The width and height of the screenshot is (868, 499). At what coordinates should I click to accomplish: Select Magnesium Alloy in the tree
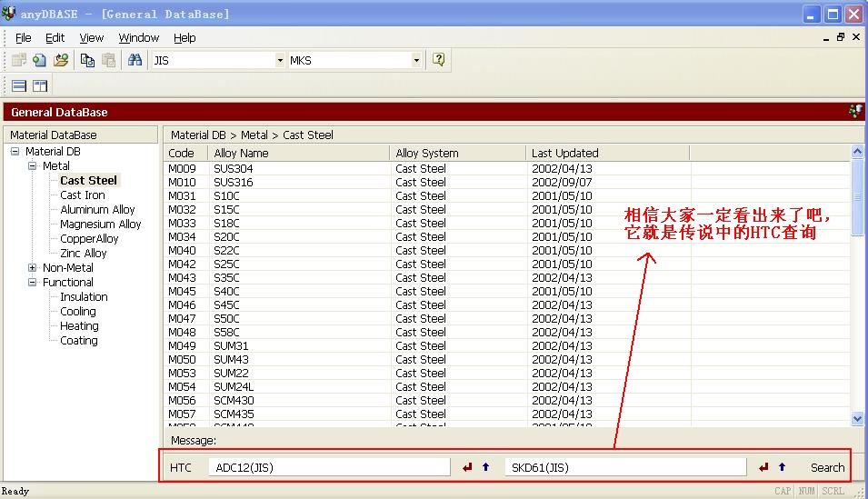101,225
